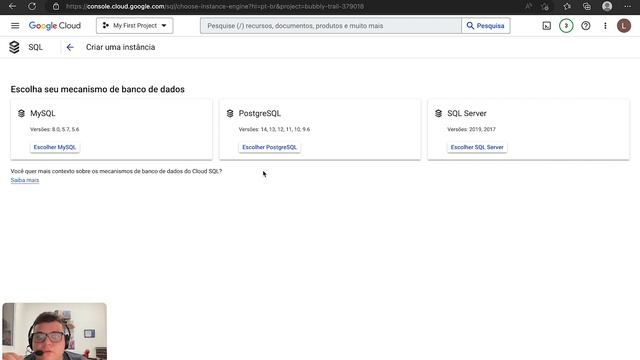Click the MySQL card database icon
640x360 pixels.
21,113
